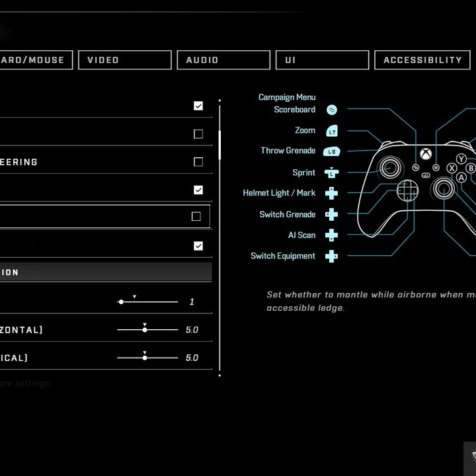Choose the D-pad left icon for Switch Grenade
Screen dimensions: 476x476
331,214
